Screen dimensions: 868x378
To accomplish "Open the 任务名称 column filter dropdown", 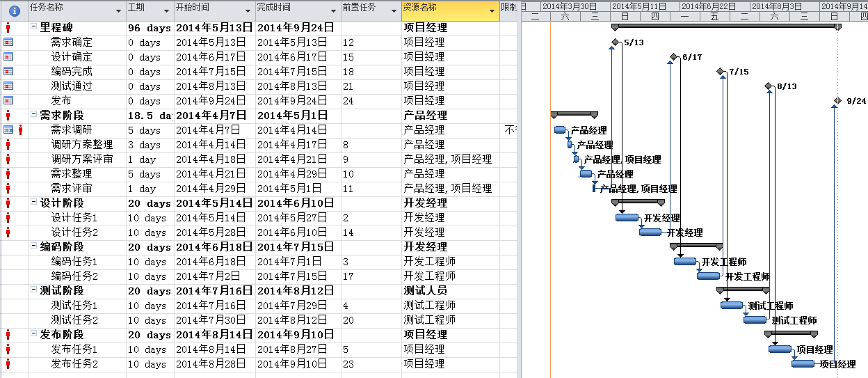I will coord(118,11).
